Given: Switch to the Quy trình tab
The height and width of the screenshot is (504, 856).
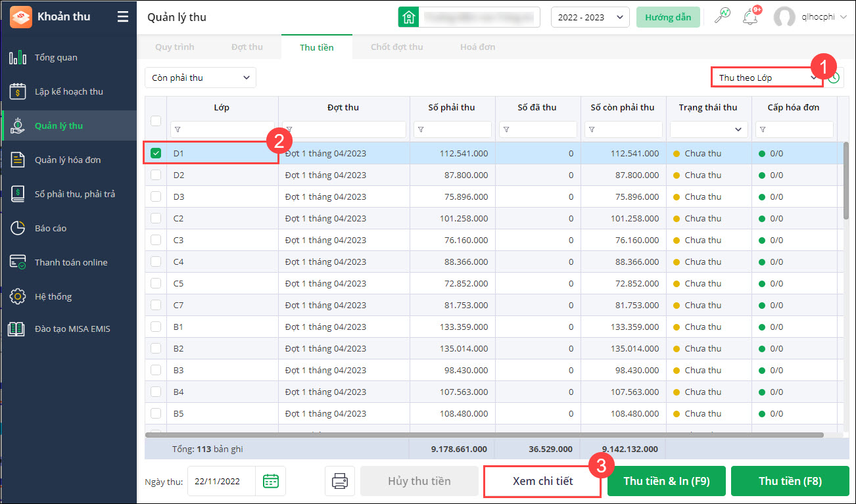Looking at the screenshot, I should tap(175, 47).
